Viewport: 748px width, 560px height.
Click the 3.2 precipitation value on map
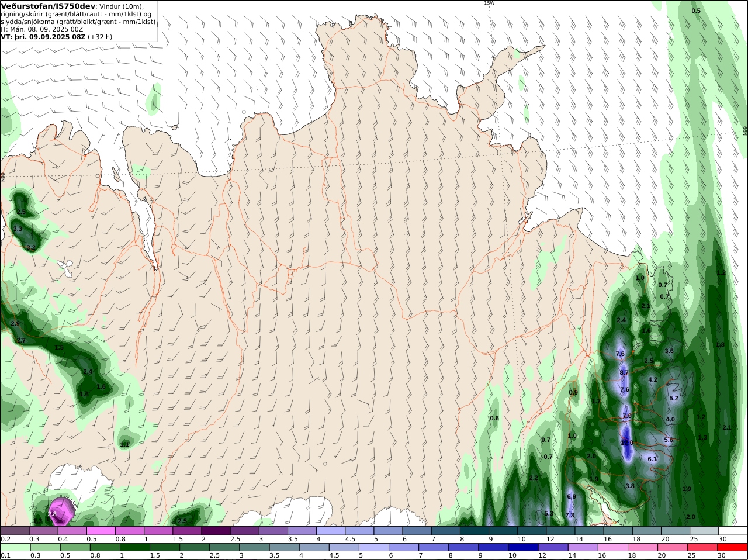(x=31, y=247)
